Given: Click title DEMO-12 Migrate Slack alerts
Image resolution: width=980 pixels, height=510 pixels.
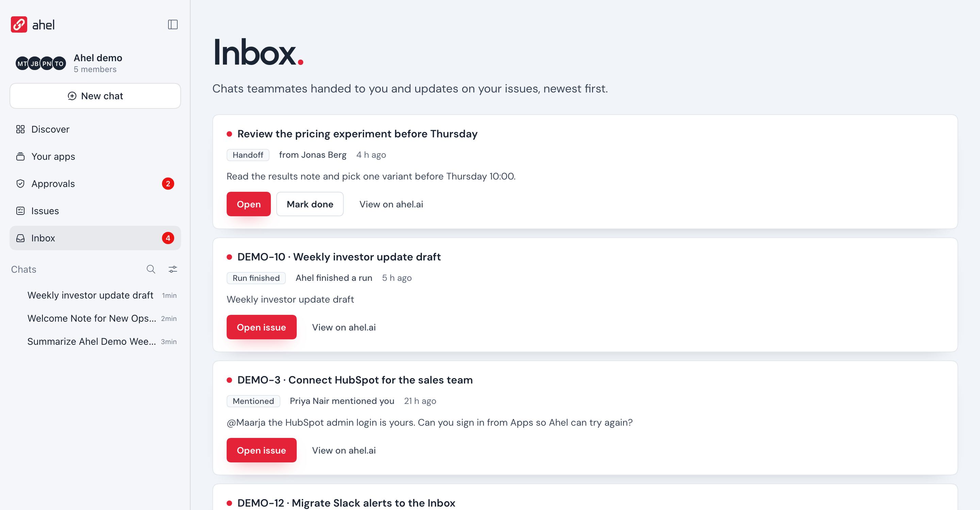Looking at the screenshot, I should (x=346, y=503).
